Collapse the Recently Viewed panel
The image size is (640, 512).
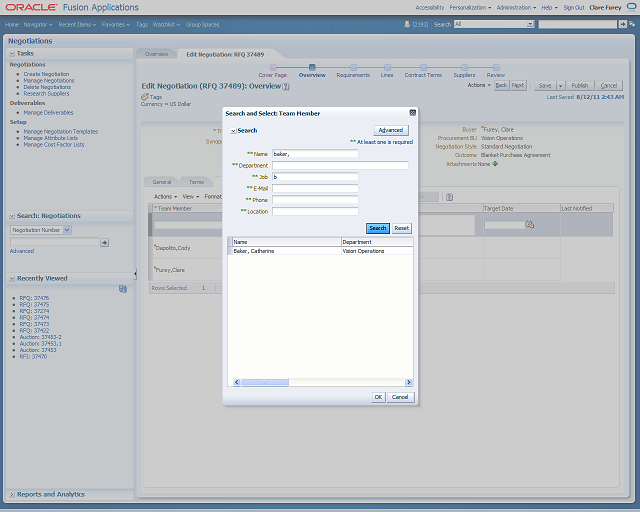(x=12, y=278)
